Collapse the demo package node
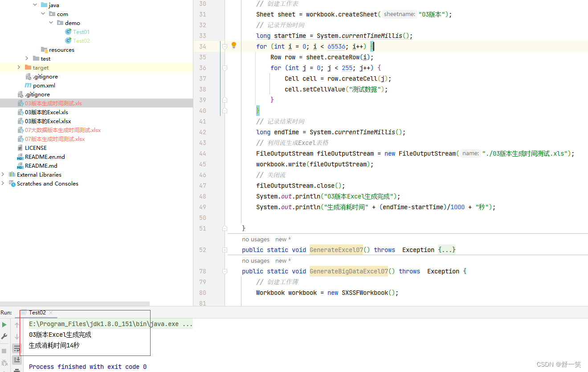This screenshot has width=588, height=372. pyautogui.click(x=51, y=23)
